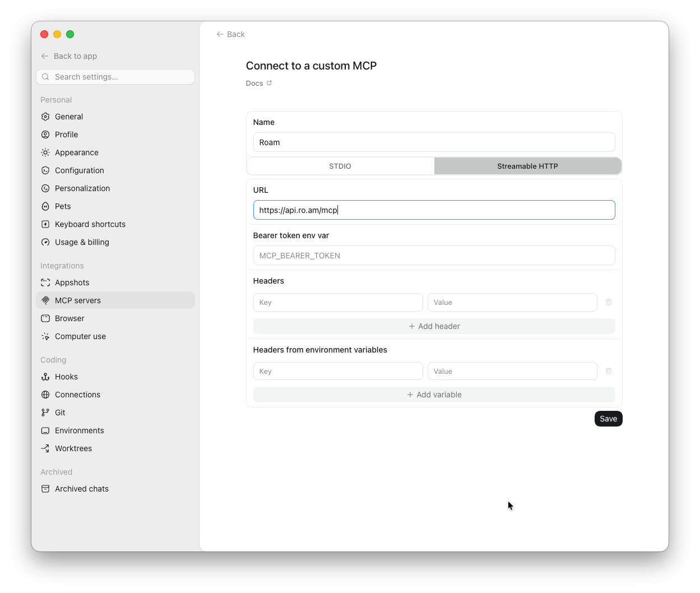Delete the environment variables row trash icon
This screenshot has width=700, height=593.
pos(609,371)
